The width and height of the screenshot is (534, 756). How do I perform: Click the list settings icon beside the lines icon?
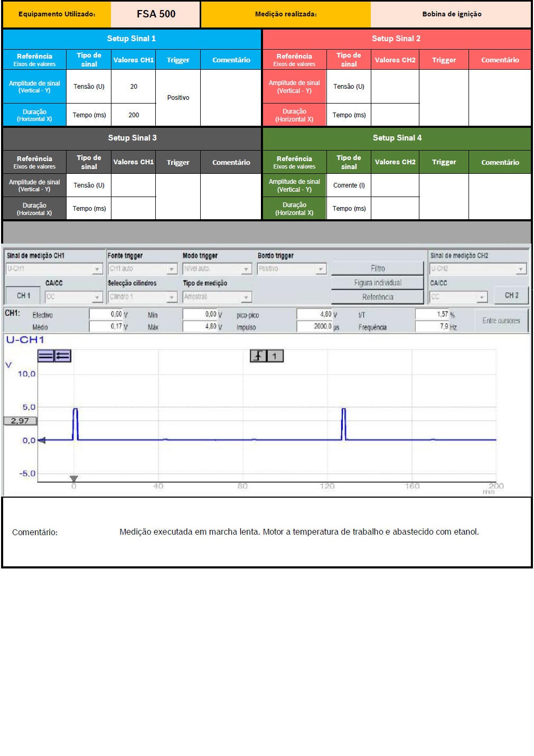pyautogui.click(x=63, y=356)
